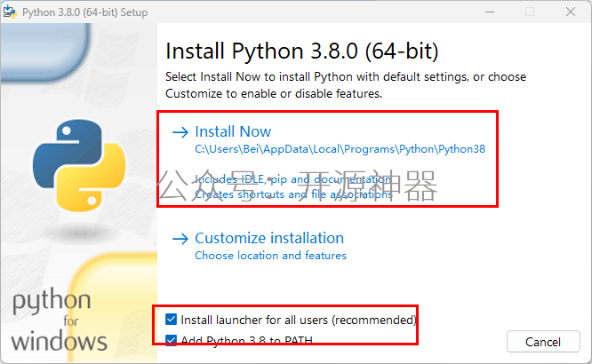Click the 'python for windows' banner text
The image size is (592, 364).
coord(60,320)
